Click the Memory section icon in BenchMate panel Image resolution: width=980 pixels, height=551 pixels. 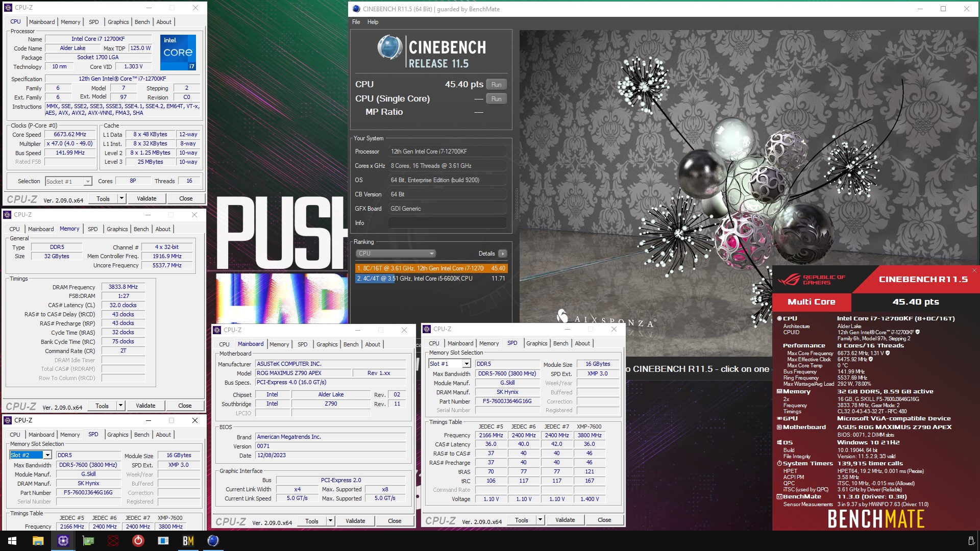click(x=779, y=391)
